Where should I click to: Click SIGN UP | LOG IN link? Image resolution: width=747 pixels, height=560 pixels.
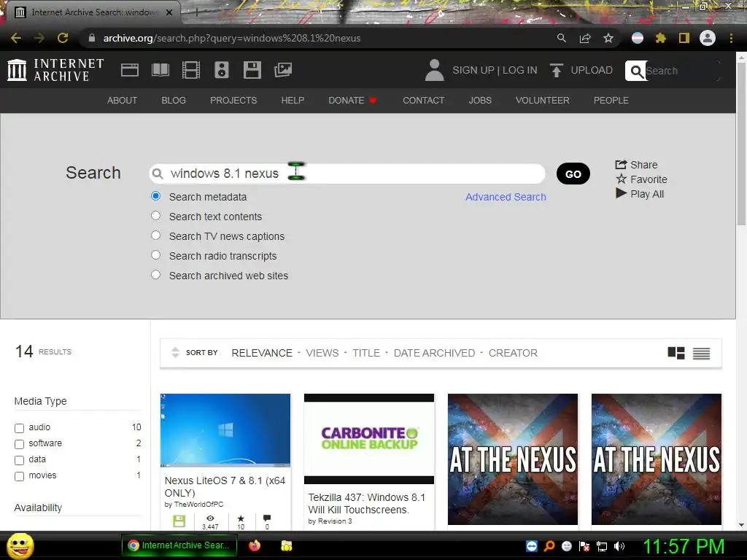point(495,70)
